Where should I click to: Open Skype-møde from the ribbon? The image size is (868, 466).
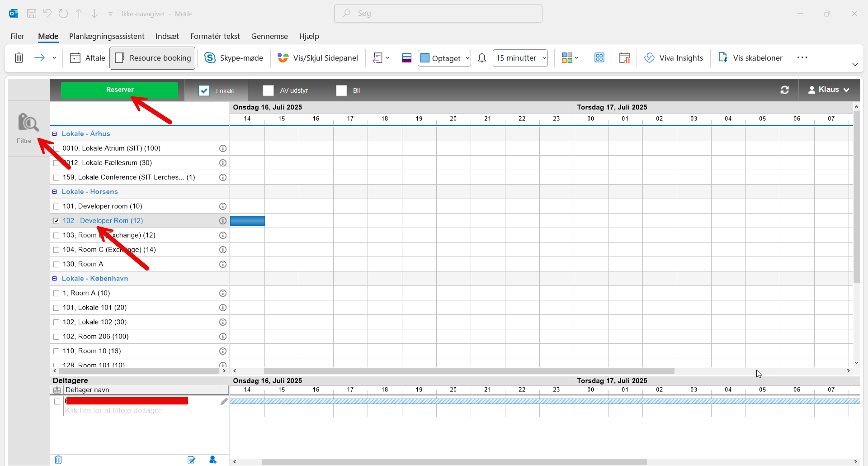pyautogui.click(x=233, y=58)
